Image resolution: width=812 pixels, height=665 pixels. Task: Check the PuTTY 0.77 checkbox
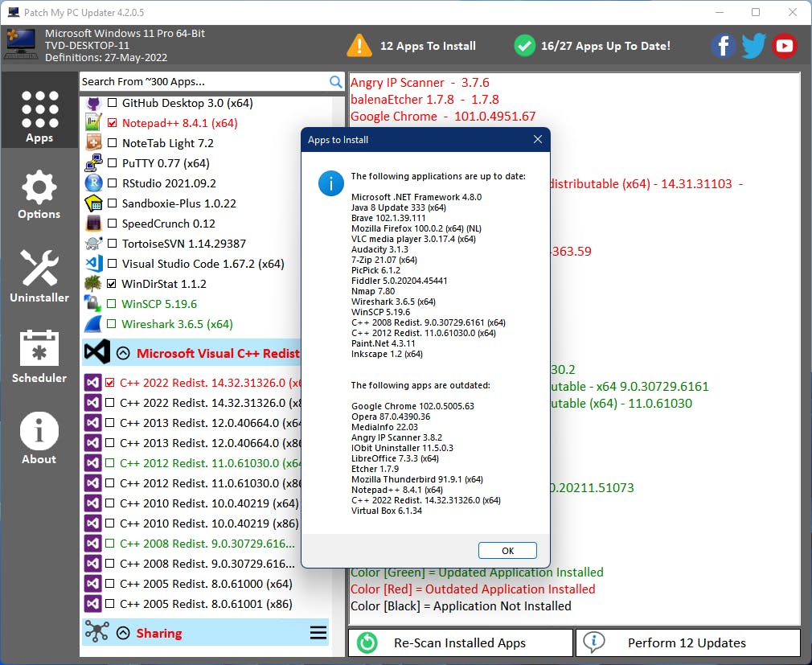(x=112, y=162)
